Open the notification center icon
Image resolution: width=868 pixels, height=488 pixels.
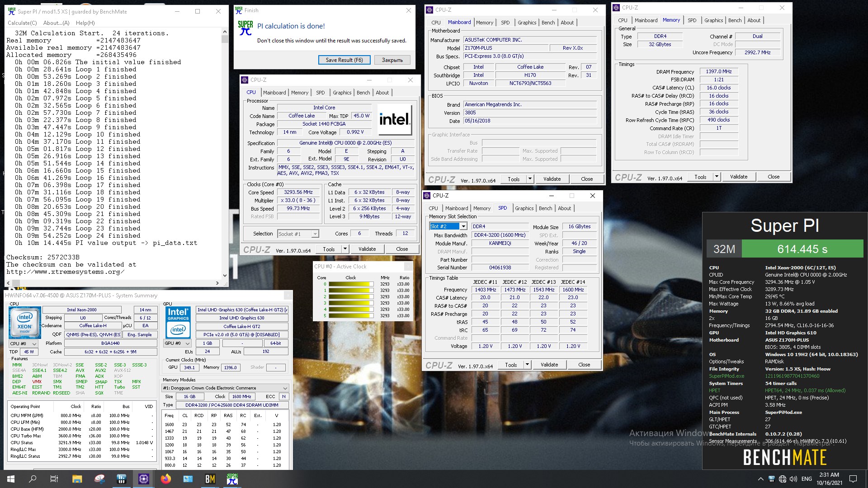pyautogui.click(x=853, y=479)
